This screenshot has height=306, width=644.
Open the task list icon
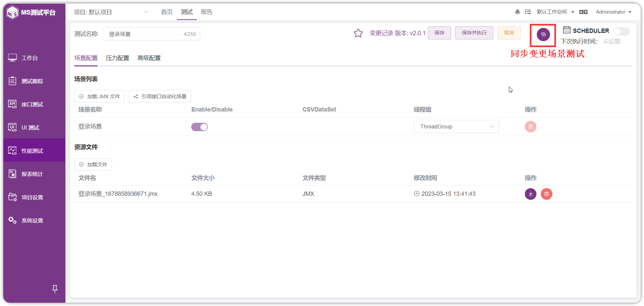(528, 12)
